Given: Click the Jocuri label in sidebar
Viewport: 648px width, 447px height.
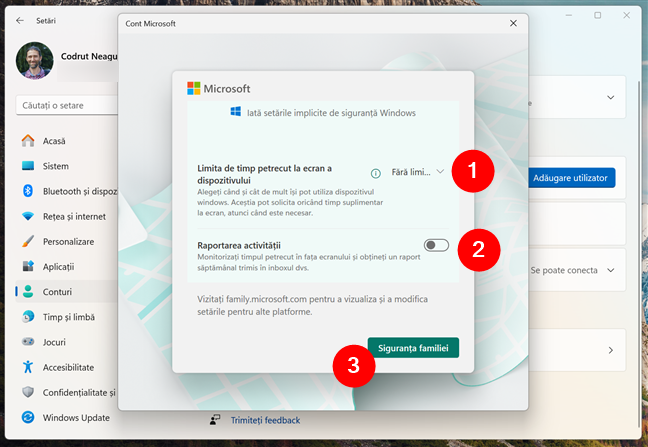Looking at the screenshot, I should [54, 342].
